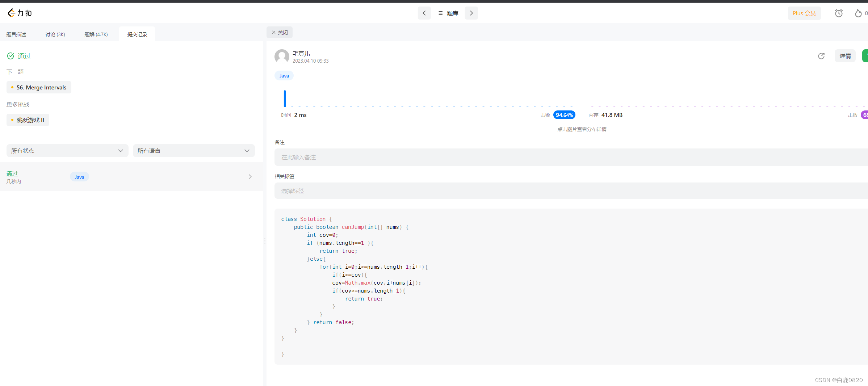Click the 'return false;' code line
Image resolution: width=868 pixels, height=386 pixels.
[x=334, y=322]
